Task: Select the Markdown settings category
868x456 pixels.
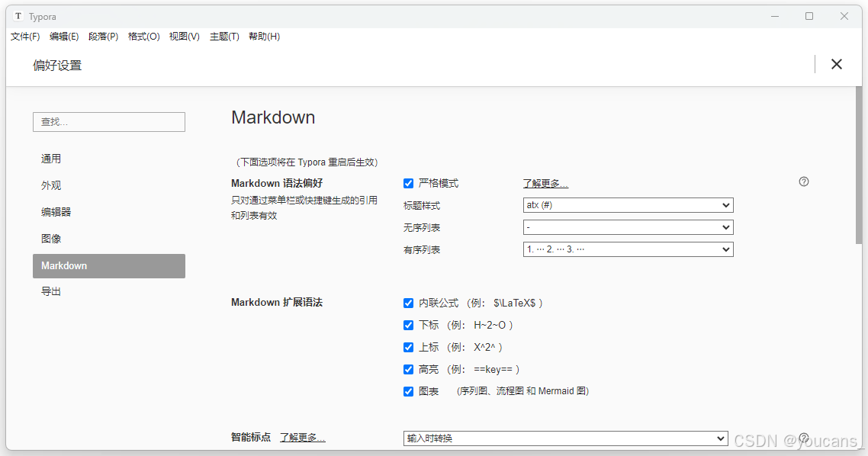Action: (x=109, y=265)
